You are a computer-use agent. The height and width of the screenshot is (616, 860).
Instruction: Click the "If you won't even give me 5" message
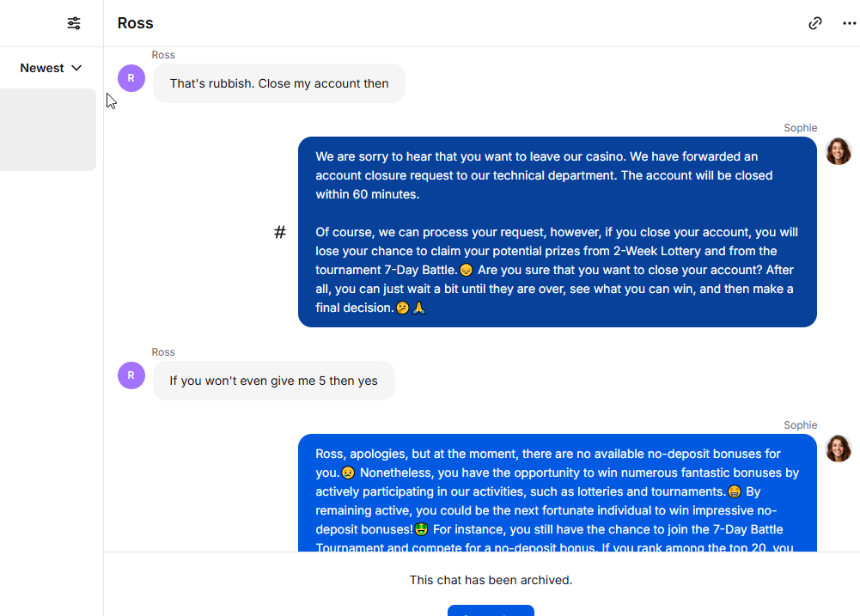(273, 381)
